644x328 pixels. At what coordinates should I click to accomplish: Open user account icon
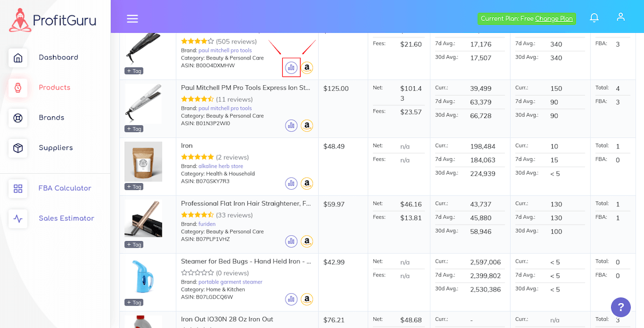tap(621, 17)
